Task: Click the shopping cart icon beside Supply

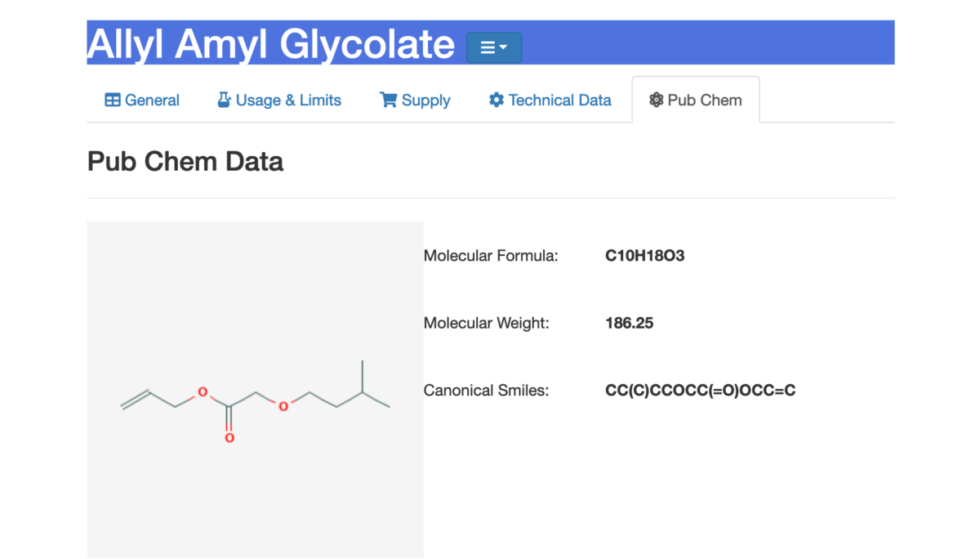Action: coord(388,100)
